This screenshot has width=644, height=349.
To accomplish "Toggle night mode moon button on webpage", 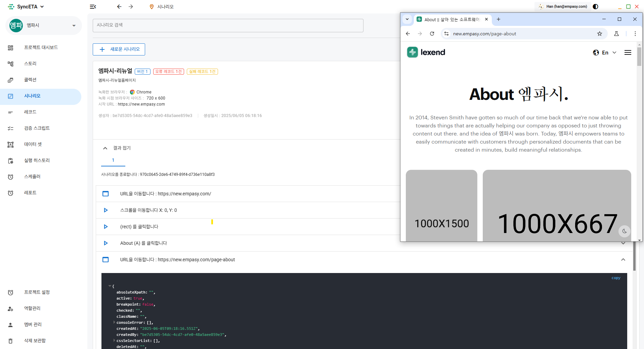I will [625, 231].
